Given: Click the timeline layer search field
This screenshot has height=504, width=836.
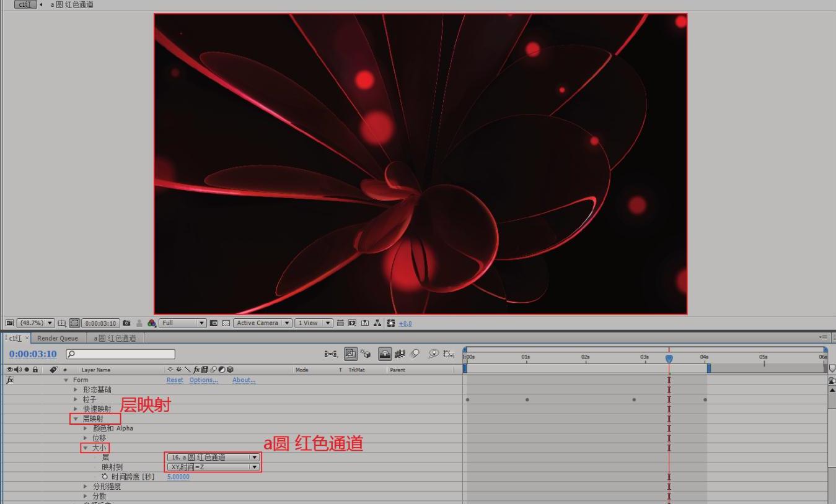Looking at the screenshot, I should 120,354.
